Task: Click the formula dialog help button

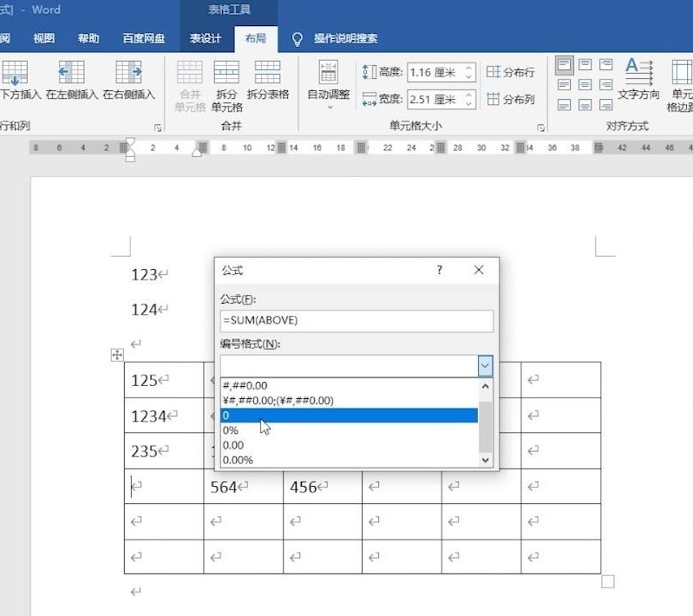Action: [x=440, y=270]
